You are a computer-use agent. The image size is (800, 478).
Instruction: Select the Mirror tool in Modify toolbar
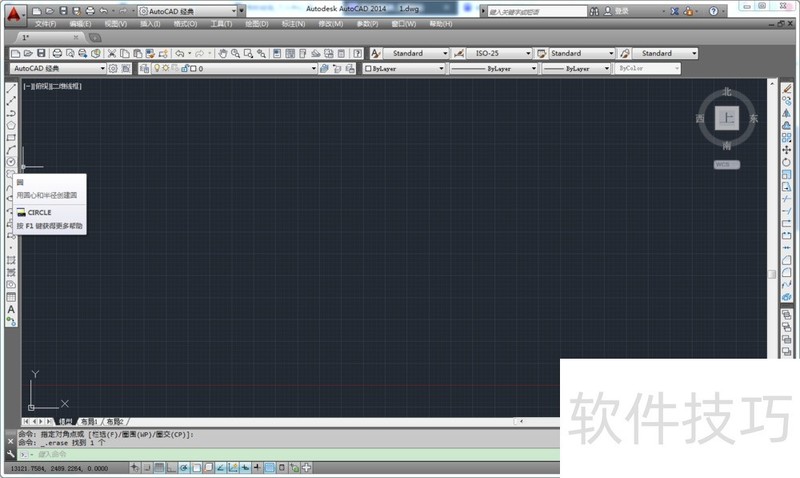click(786, 113)
